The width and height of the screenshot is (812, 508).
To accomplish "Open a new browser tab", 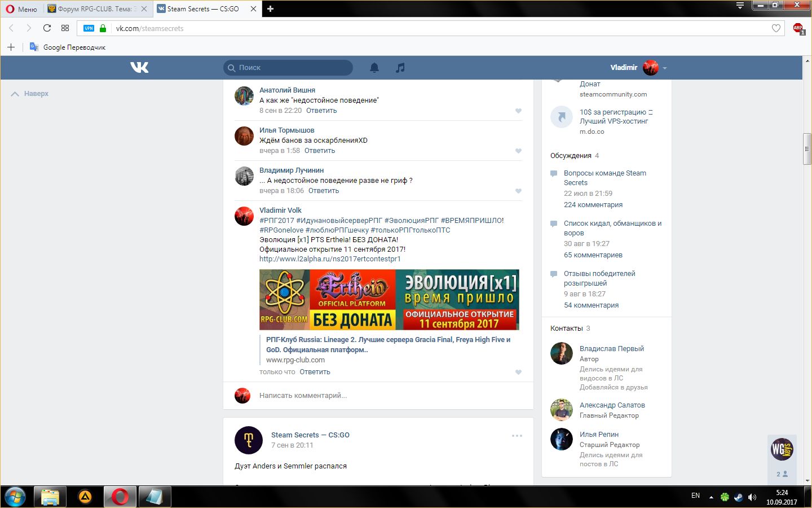I will [270, 8].
